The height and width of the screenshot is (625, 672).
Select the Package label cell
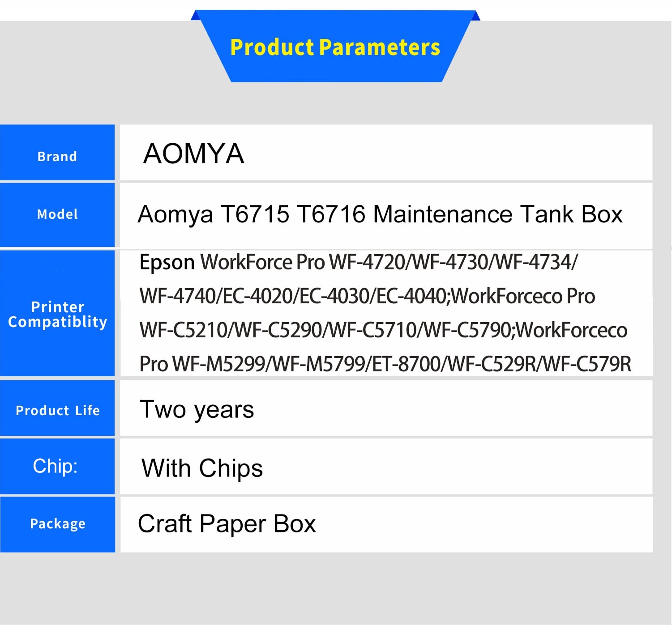[57, 524]
